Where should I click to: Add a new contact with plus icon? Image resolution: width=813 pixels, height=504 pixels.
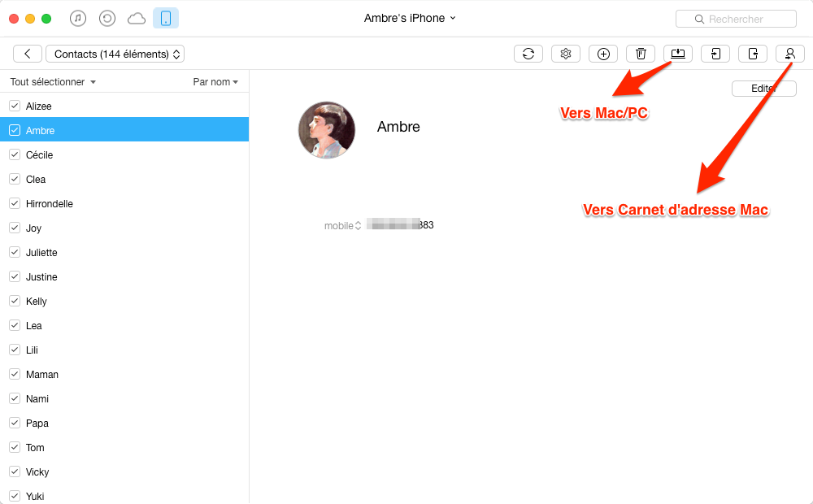click(603, 54)
